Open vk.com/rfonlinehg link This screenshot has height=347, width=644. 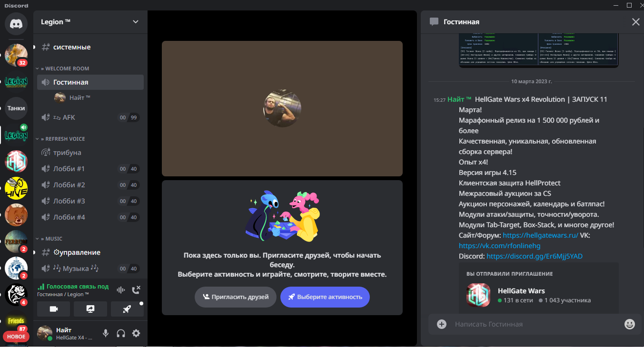[500, 246]
